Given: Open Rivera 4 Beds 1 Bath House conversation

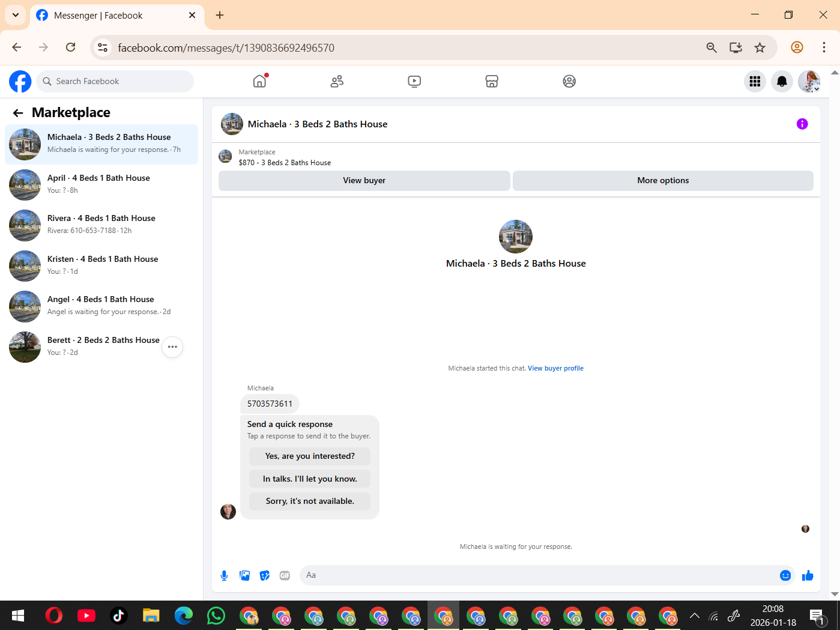Looking at the screenshot, I should pyautogui.click(x=101, y=225).
